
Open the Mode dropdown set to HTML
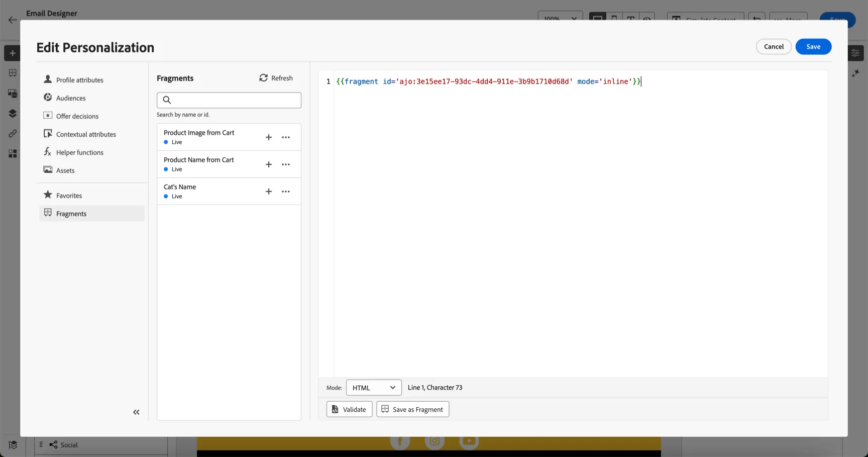coord(374,388)
